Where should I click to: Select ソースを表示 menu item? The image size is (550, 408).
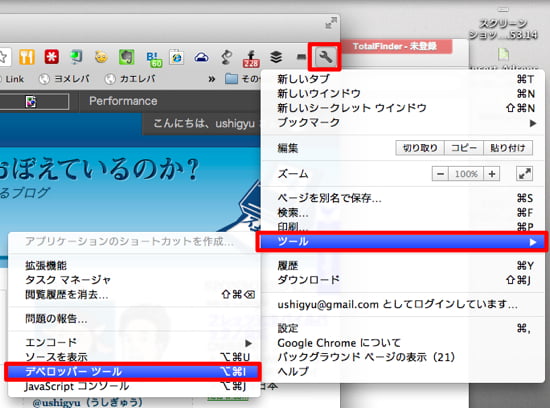coord(134,357)
